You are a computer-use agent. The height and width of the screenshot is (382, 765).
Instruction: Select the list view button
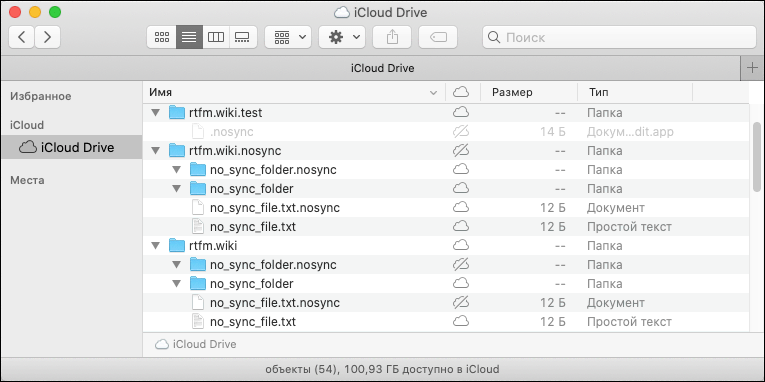click(189, 37)
